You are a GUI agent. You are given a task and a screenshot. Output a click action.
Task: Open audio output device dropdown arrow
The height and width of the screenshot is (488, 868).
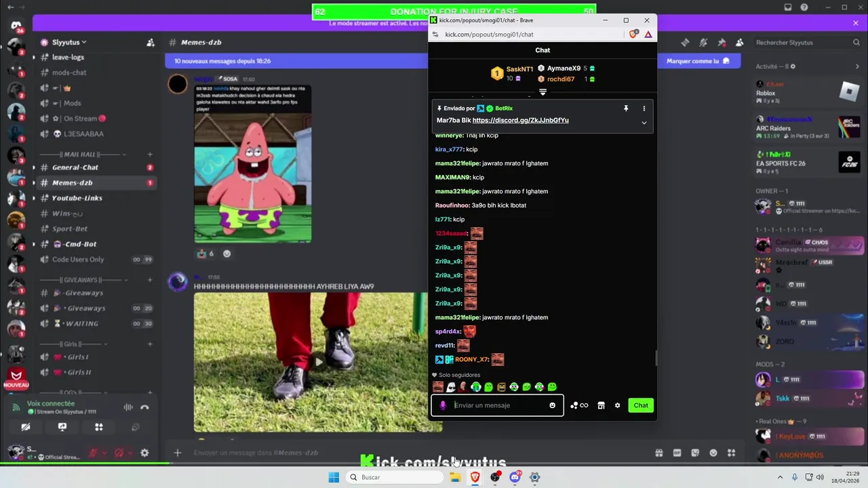[x=131, y=453]
